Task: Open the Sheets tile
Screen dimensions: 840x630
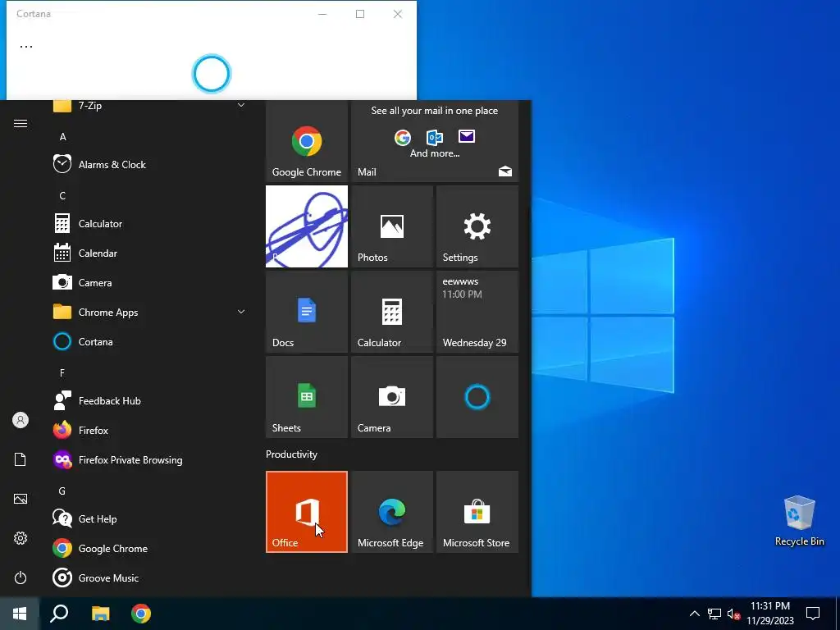Action: click(x=307, y=397)
